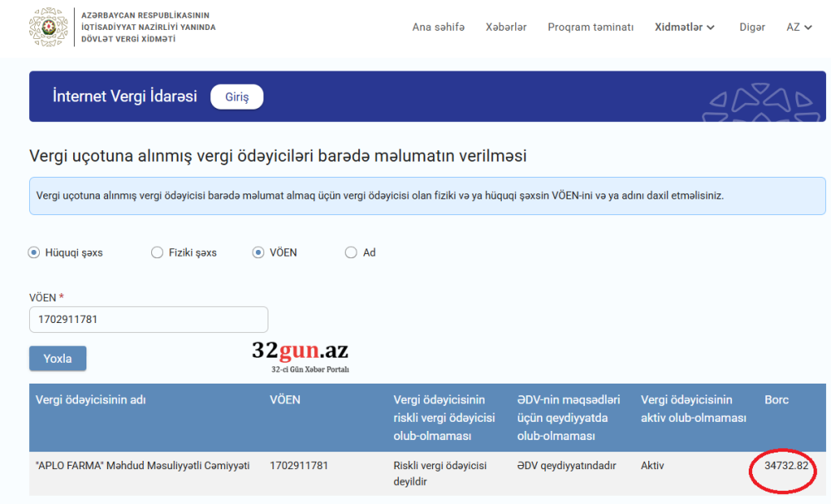Click the Borc column header

[x=776, y=399]
